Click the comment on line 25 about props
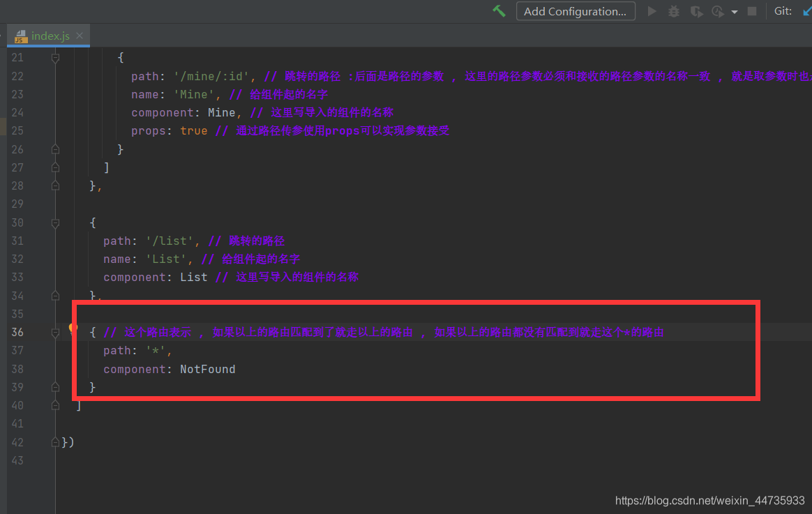 pos(333,130)
